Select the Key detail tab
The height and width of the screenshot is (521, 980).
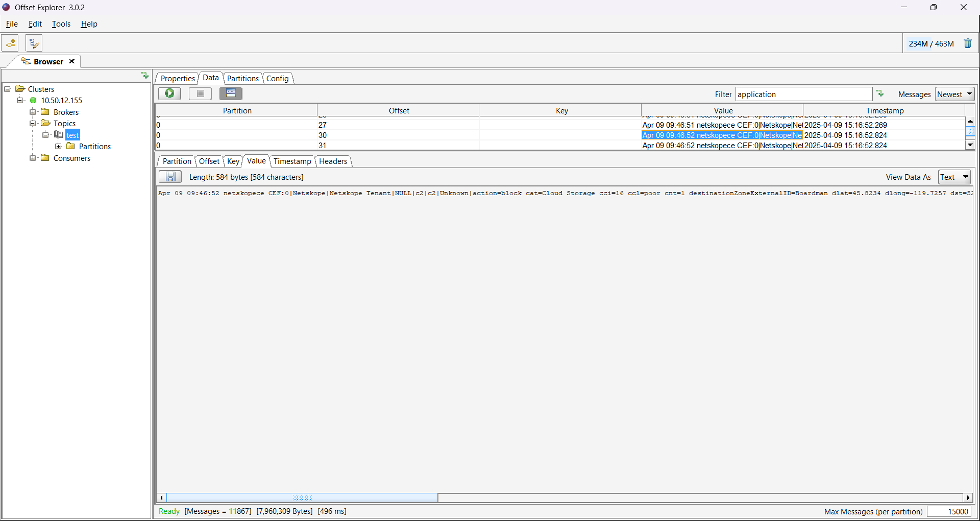point(233,161)
